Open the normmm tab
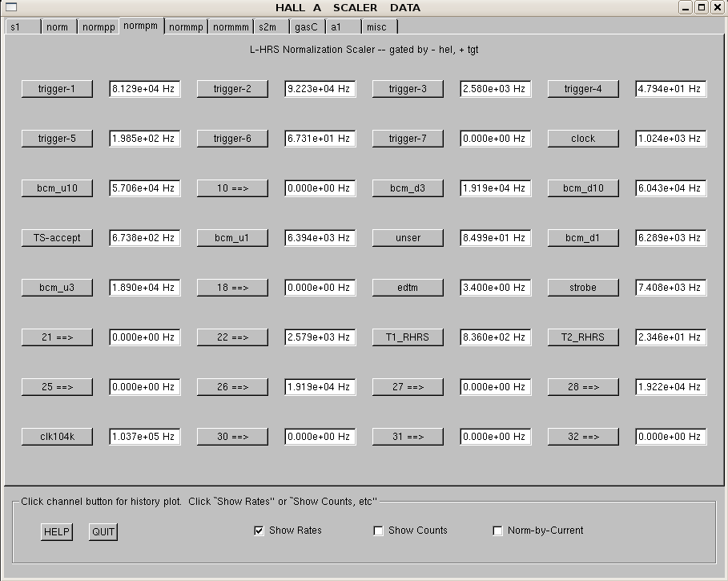This screenshot has width=728, height=581. [231, 27]
